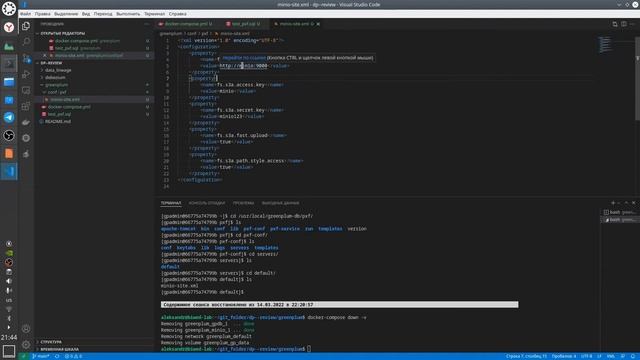Open the Manage gear in the activity bar
This screenshot has height=360, width=640.
[26, 344]
